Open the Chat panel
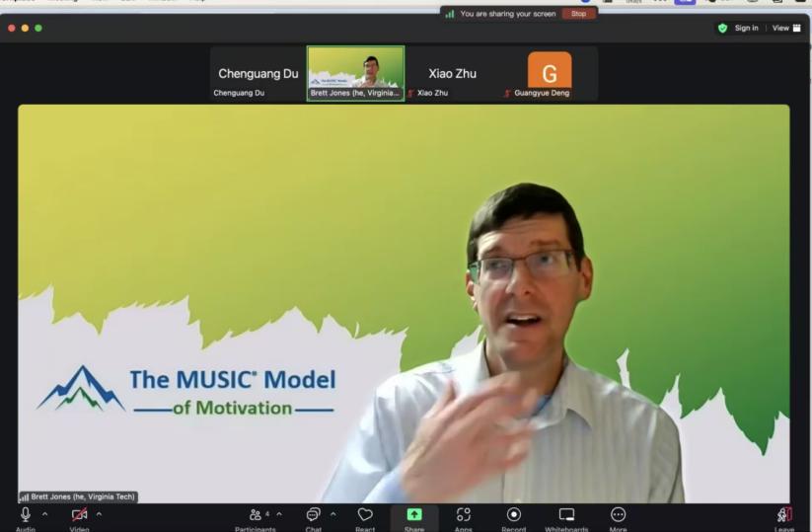 (x=313, y=515)
